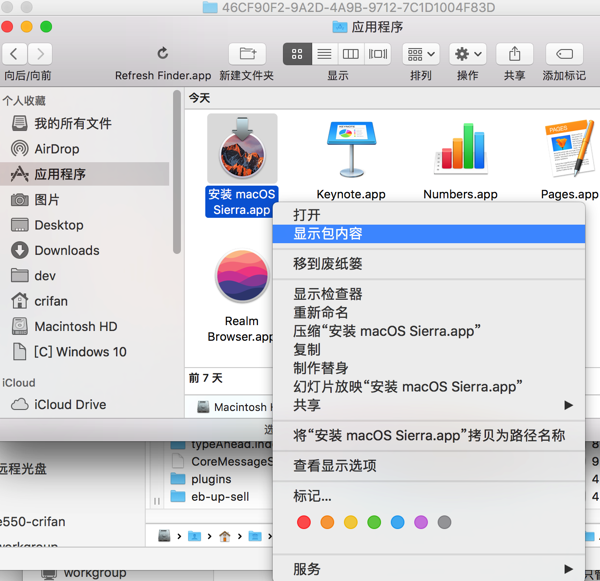Screen dimensions: 600x581
Task: Click disk icon in back window path bar
Action: pyautogui.click(x=164, y=536)
